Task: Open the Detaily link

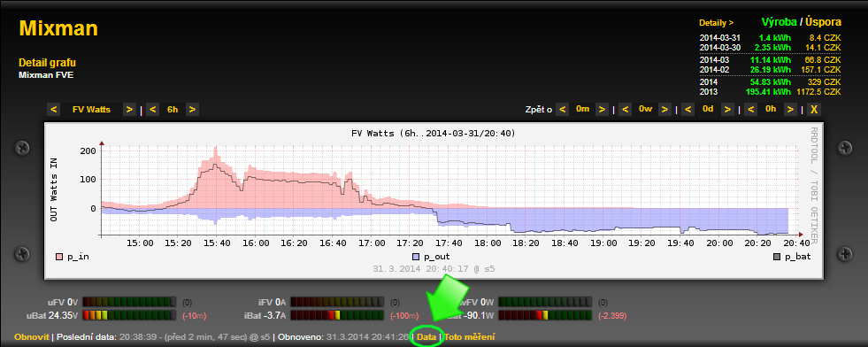Action: [717, 23]
